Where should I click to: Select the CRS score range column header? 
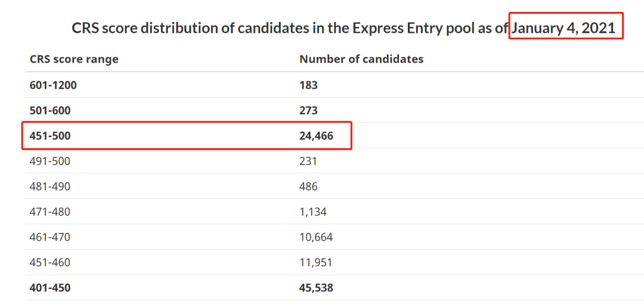click(x=74, y=59)
